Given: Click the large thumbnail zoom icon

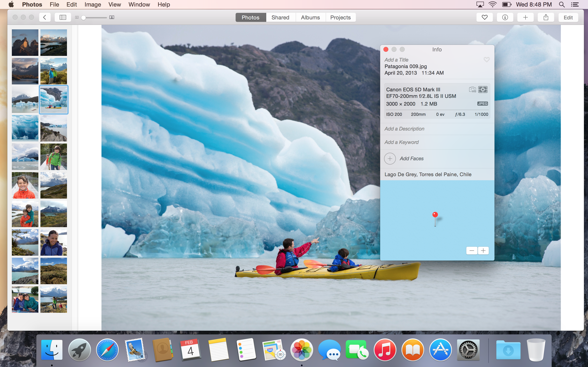Looking at the screenshot, I should tap(112, 18).
